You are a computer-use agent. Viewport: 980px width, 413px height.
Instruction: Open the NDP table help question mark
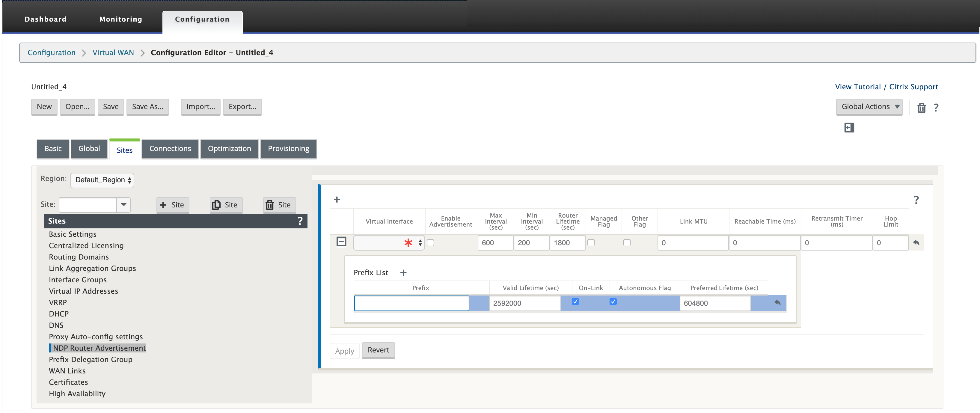(x=916, y=200)
